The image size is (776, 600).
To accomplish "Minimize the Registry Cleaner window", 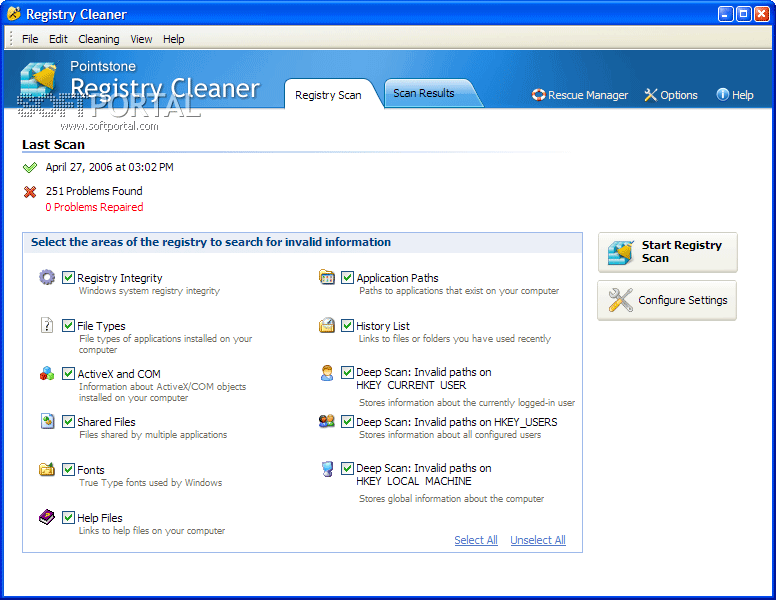I will pos(726,14).
